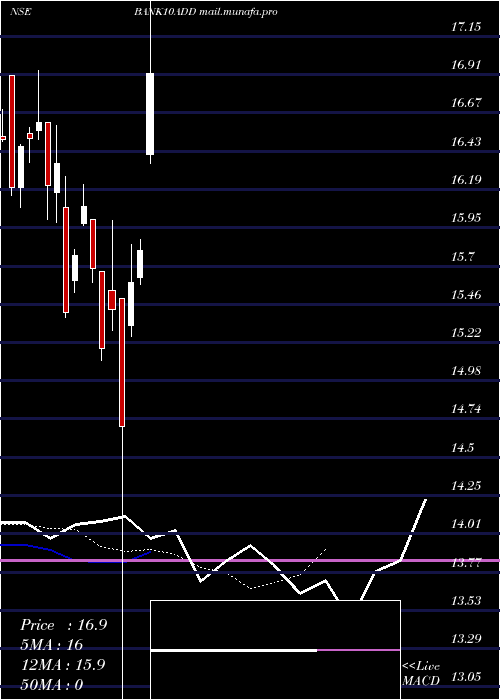Click the 13.05 price axis label

point(466,677)
